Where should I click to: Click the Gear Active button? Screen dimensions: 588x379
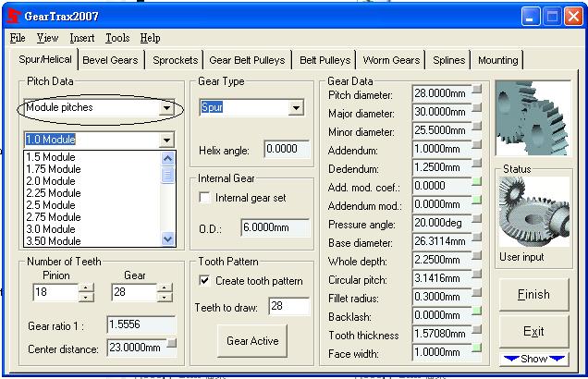pos(252,341)
